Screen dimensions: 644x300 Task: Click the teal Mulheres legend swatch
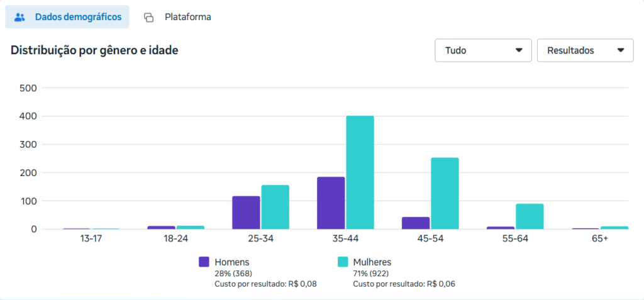click(343, 262)
